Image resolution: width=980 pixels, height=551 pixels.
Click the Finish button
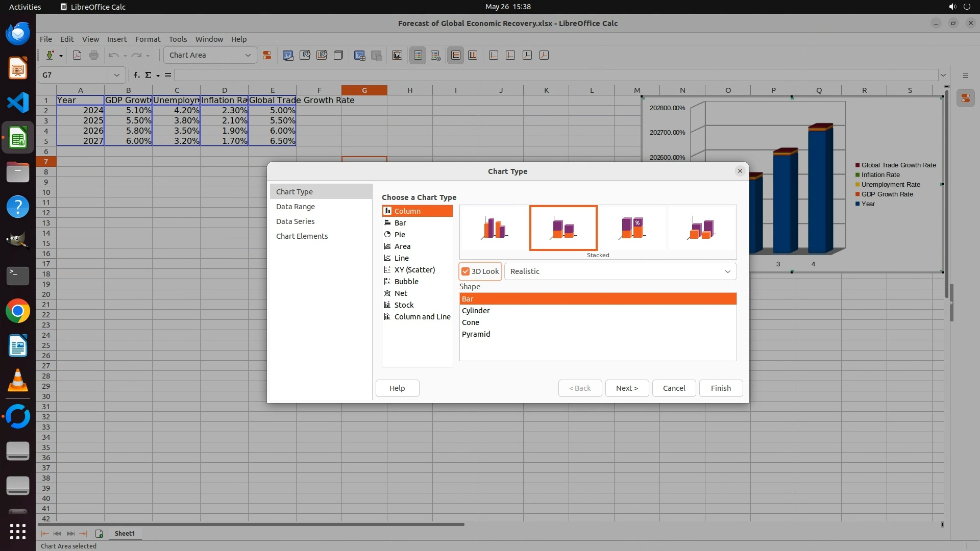(720, 388)
